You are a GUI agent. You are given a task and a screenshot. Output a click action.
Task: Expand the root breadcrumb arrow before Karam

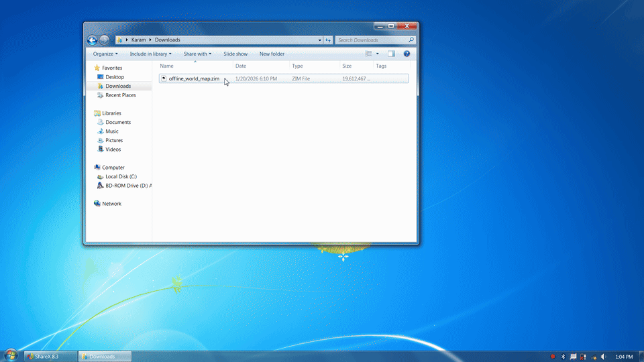(x=127, y=40)
